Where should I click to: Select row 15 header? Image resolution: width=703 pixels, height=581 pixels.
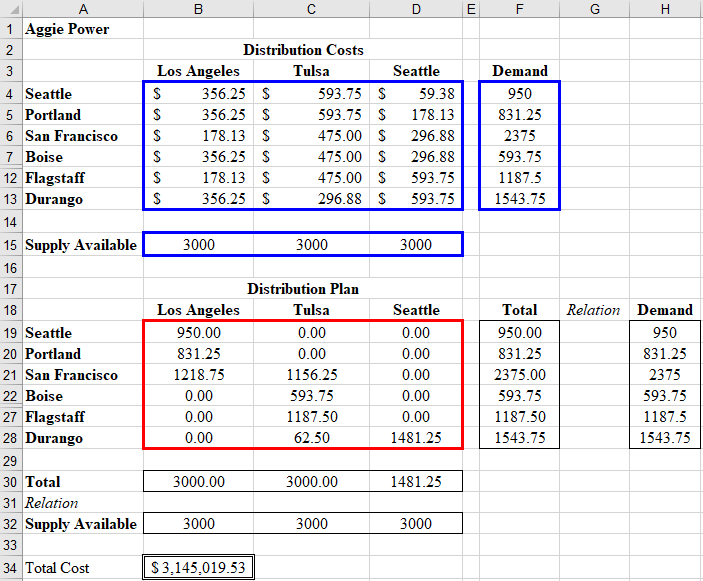[x=11, y=245]
